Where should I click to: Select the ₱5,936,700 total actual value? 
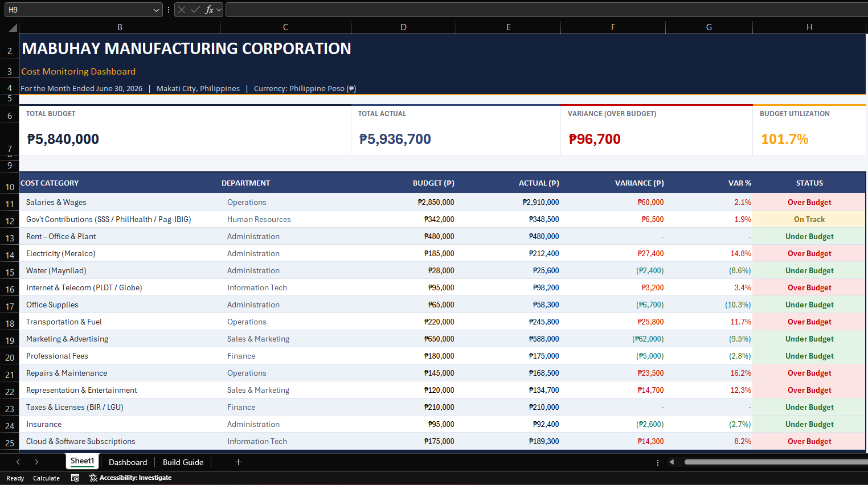click(395, 139)
